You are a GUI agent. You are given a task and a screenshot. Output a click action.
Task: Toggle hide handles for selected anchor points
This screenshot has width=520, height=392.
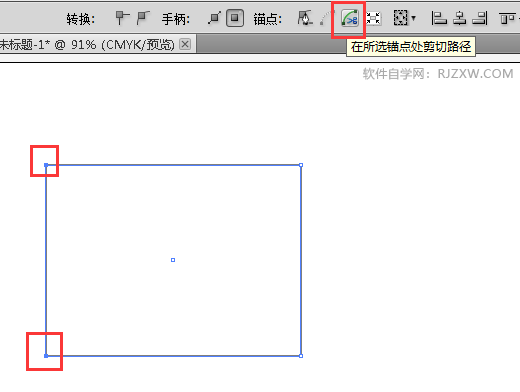[x=235, y=18]
